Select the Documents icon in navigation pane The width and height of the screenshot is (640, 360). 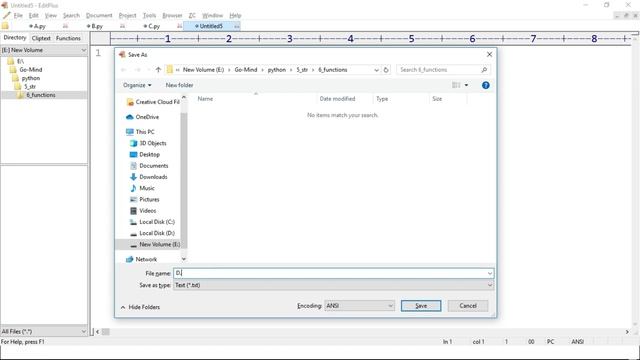[133, 166]
